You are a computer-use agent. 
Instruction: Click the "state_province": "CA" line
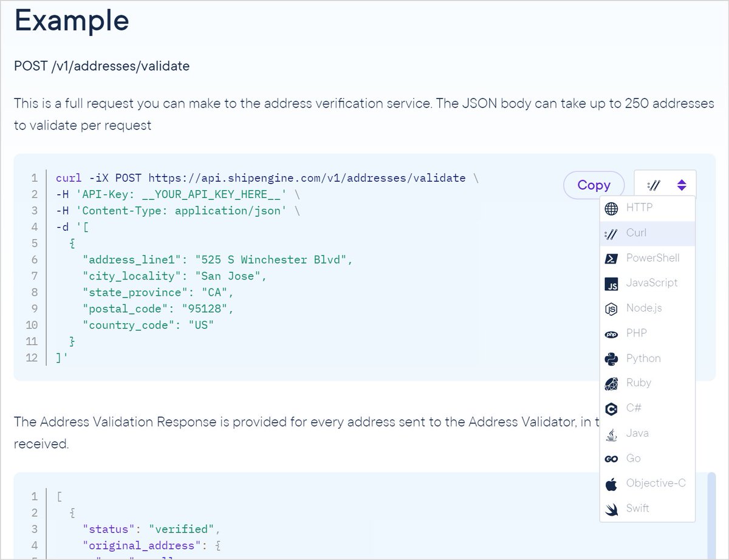pyautogui.click(x=158, y=293)
